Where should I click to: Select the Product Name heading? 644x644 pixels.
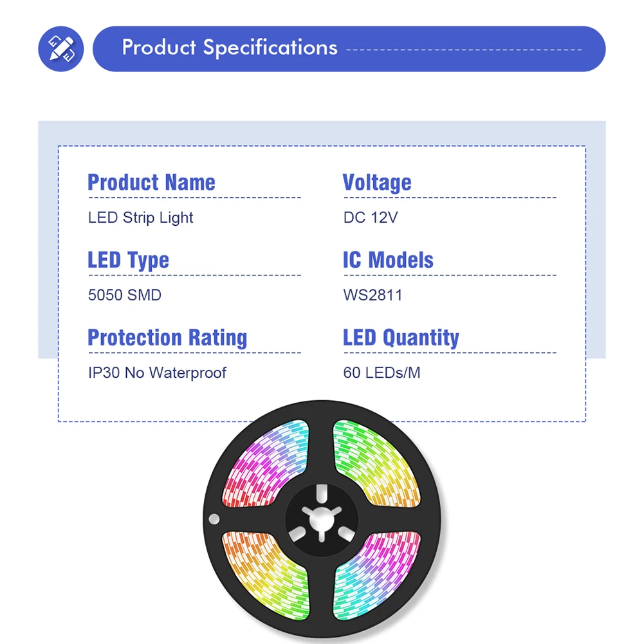click(151, 182)
